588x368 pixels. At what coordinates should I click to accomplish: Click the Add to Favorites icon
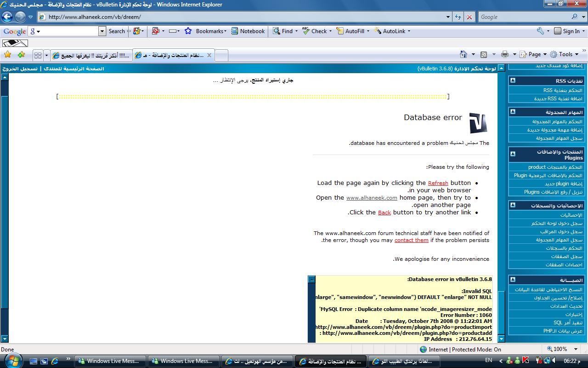21,55
